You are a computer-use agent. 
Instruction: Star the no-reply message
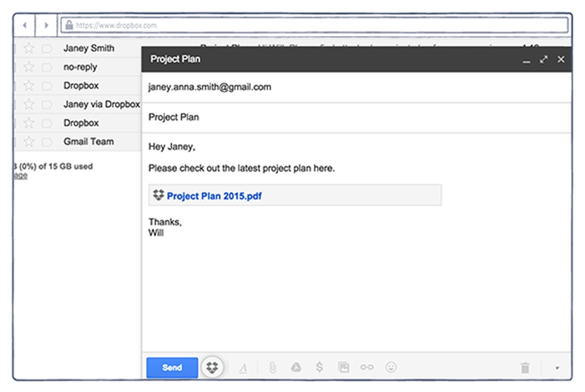(x=28, y=67)
